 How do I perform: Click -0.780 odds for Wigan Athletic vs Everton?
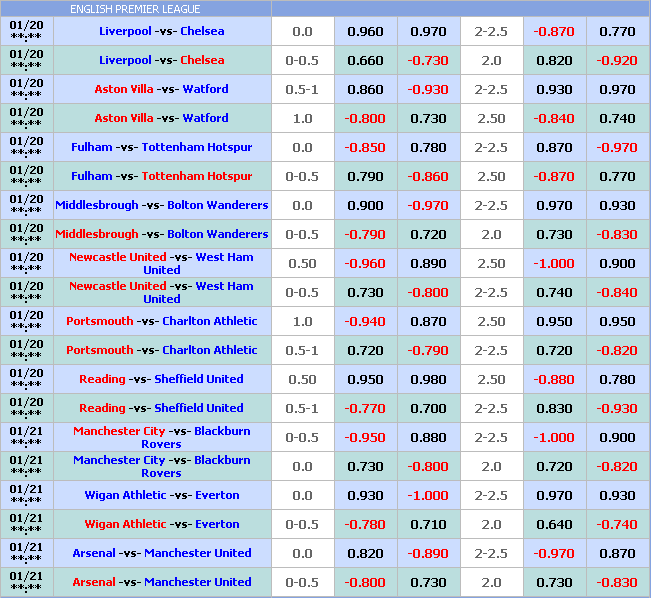[x=365, y=524]
